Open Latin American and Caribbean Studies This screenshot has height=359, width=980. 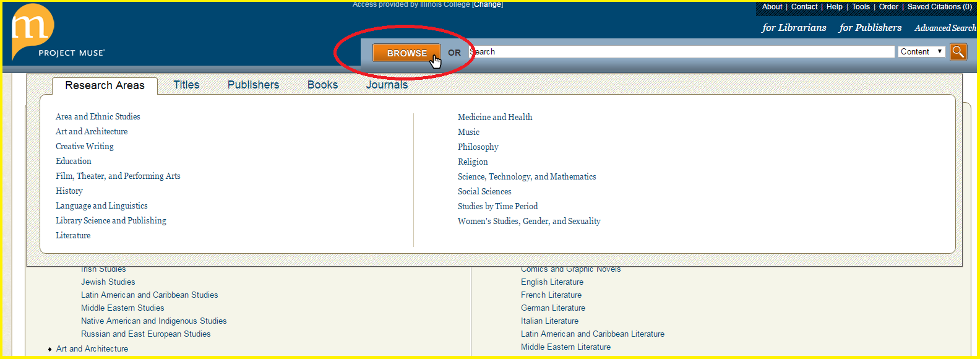click(149, 295)
